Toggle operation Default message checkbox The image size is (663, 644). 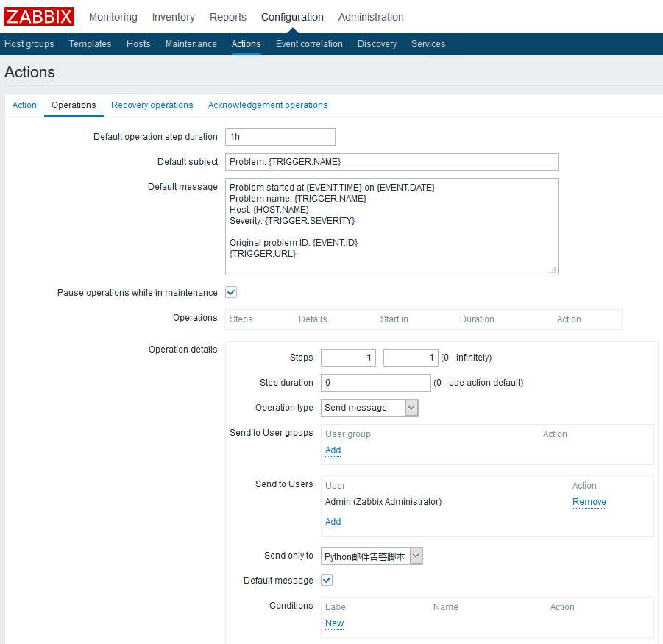327,580
